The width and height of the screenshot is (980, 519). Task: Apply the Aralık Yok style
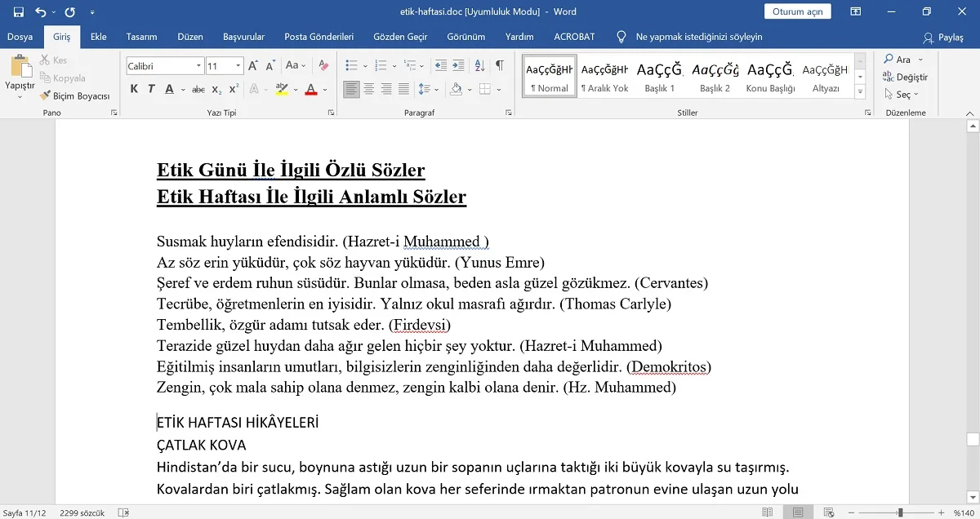point(604,78)
